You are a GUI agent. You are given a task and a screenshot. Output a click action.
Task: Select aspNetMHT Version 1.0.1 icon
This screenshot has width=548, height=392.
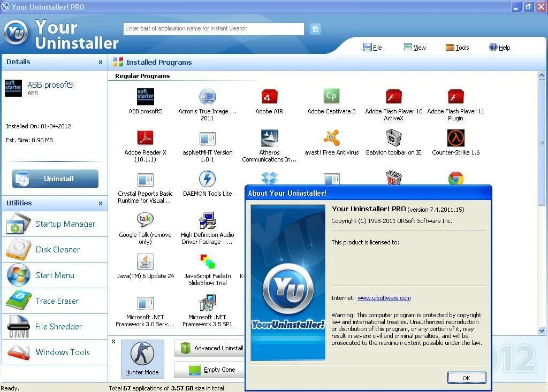tap(208, 139)
